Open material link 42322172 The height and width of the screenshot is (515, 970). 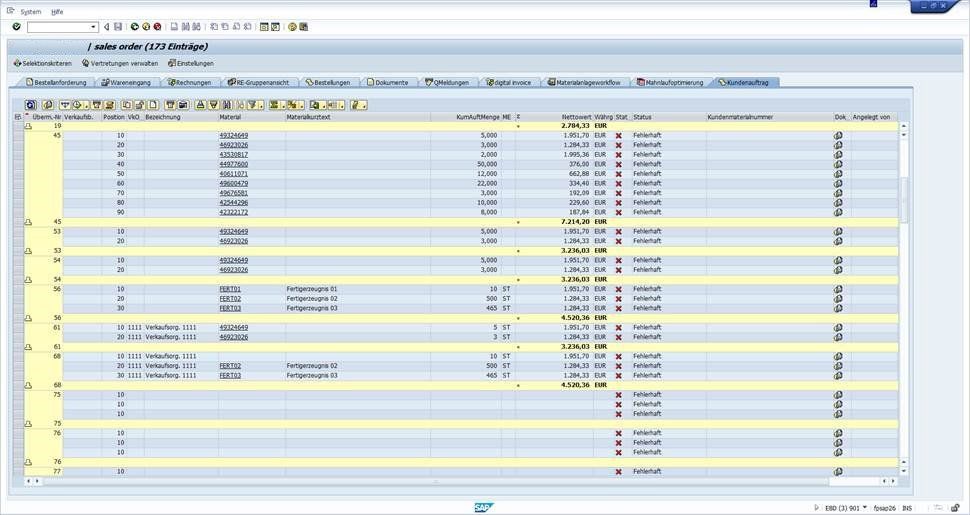[234, 212]
